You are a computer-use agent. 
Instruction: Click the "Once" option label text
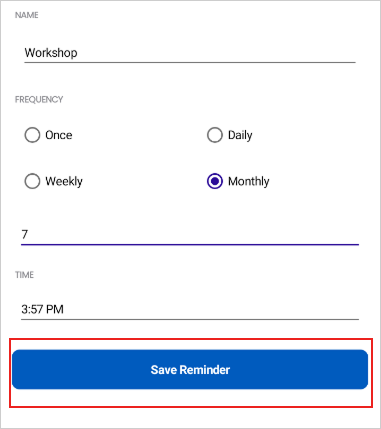[59, 135]
